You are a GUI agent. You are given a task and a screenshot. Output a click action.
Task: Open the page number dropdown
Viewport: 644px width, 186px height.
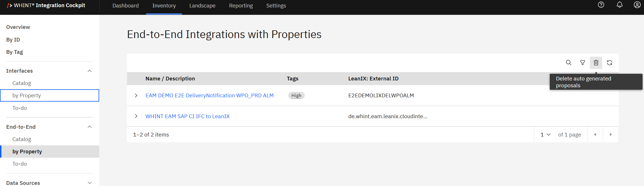[x=545, y=134]
